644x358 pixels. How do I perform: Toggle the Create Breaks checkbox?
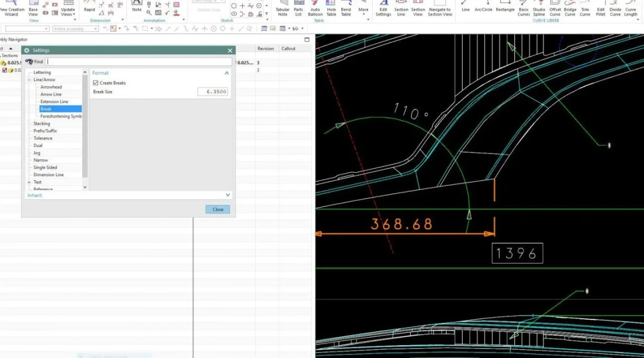click(96, 83)
